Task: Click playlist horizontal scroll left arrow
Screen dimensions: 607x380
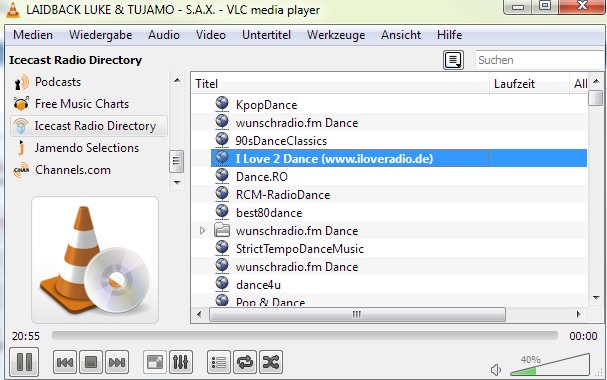Action: click(199, 314)
